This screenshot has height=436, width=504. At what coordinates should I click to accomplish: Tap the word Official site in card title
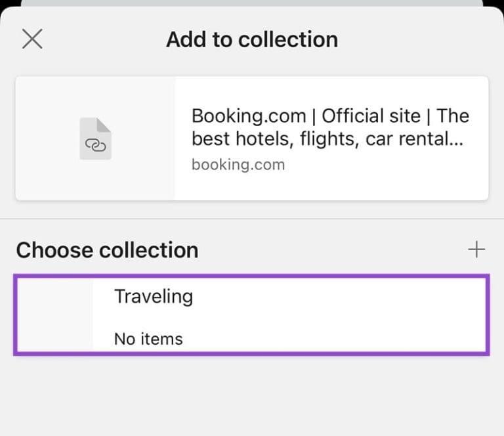371,116
